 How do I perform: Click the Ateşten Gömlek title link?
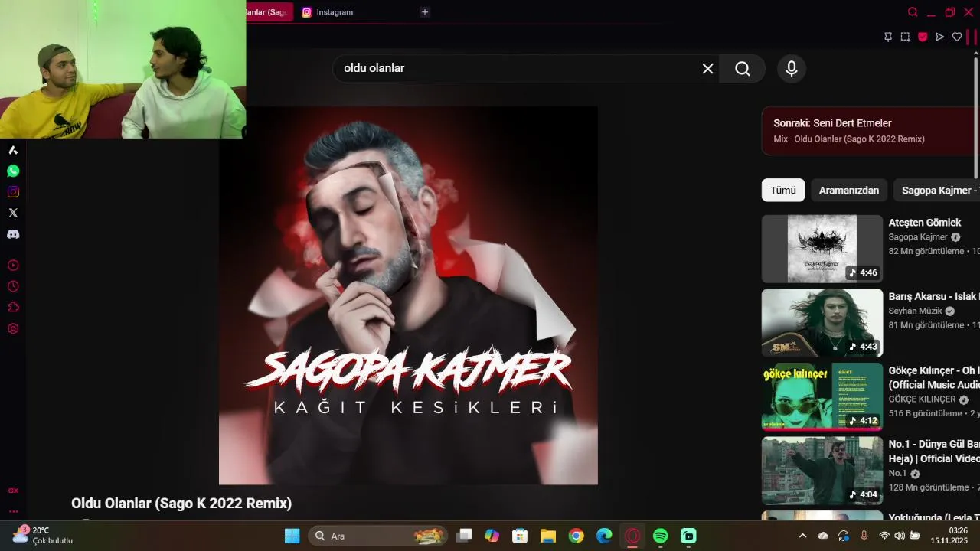(x=925, y=223)
